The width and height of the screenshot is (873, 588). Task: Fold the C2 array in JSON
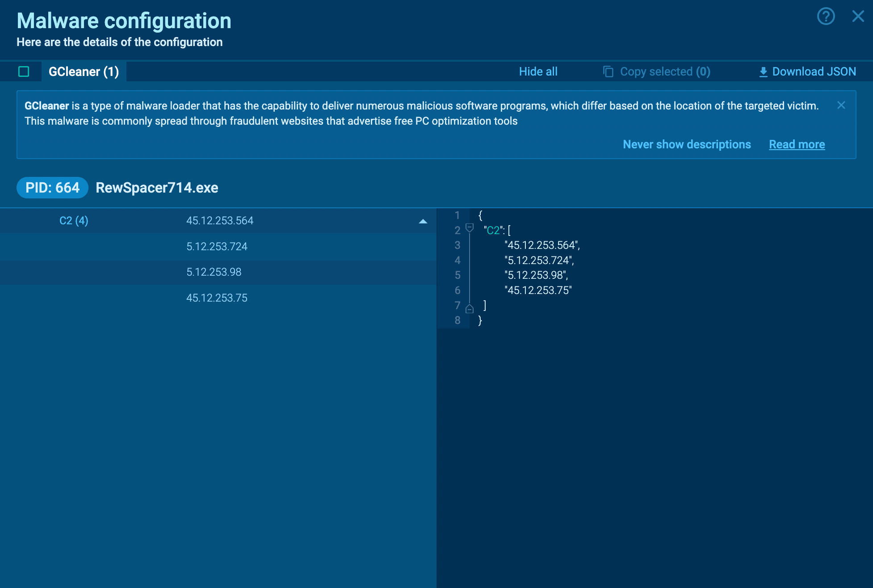(469, 228)
